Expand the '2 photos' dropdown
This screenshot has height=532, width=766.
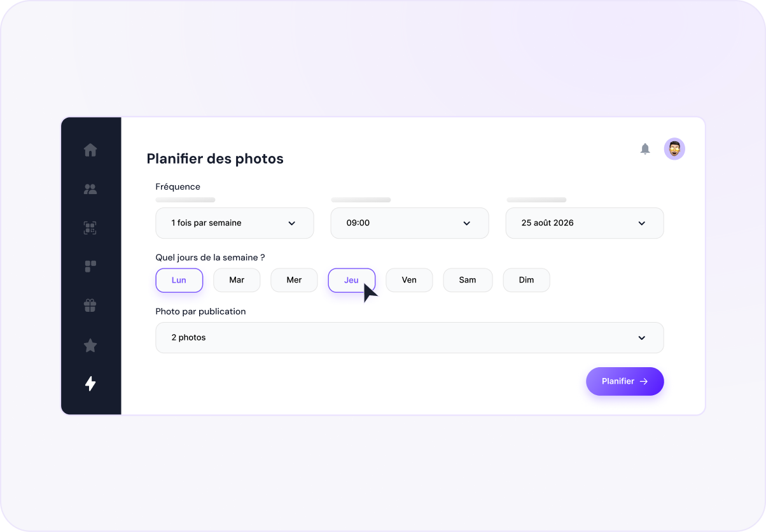(410, 338)
